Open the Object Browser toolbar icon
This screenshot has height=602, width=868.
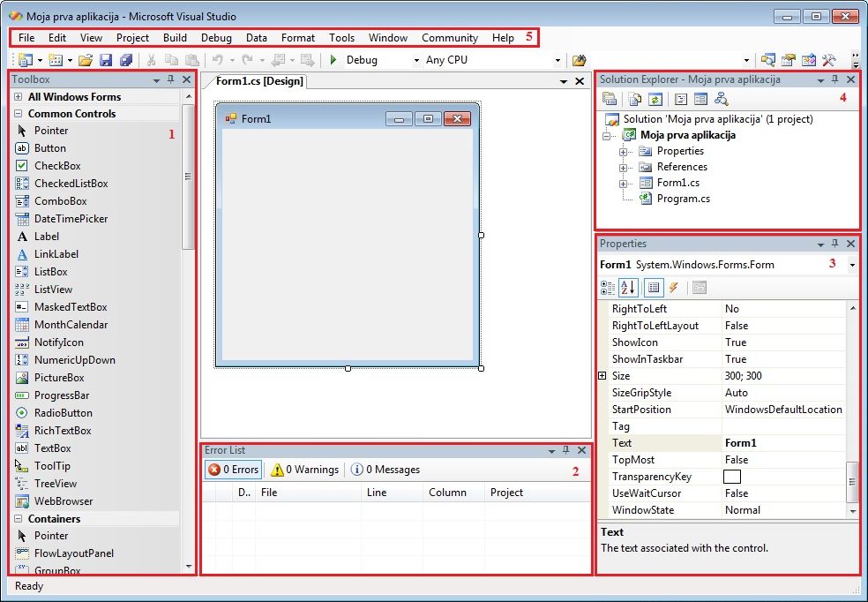pos(809,60)
